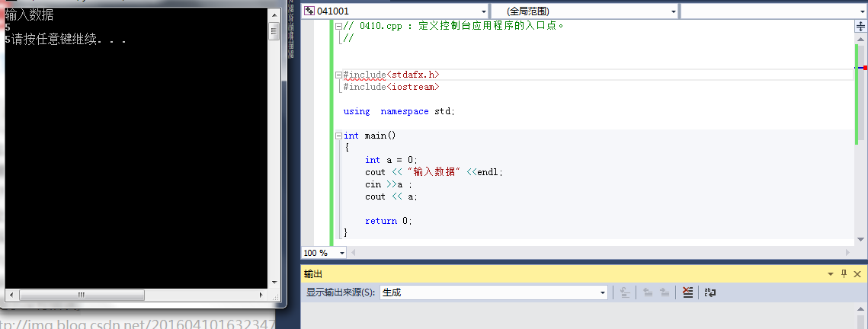Click the cin >>a ; line
The height and width of the screenshot is (329, 868).
(x=389, y=184)
